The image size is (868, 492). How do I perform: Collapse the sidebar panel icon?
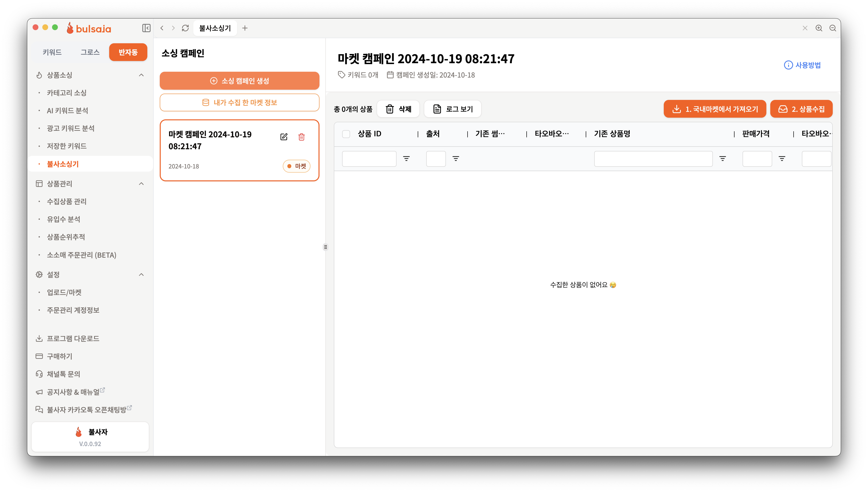tap(146, 28)
